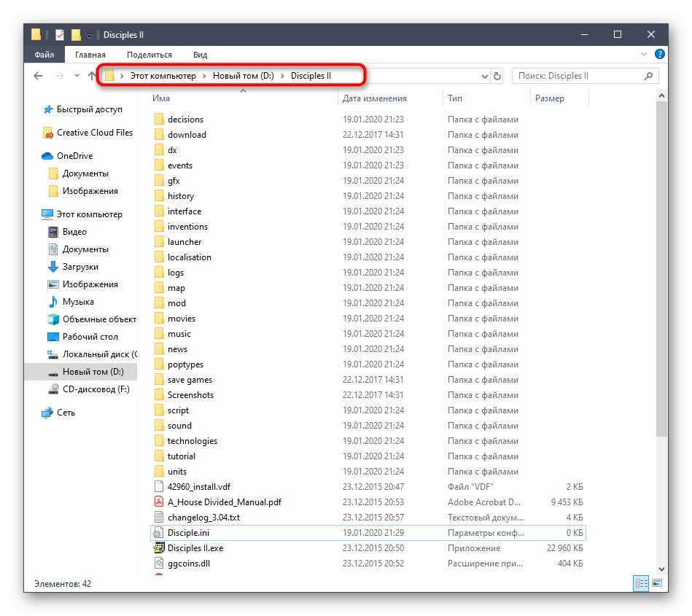Viewport: 692px width, 616px height.
Task: Click the vertical scrollbar of file list
Action: point(661,269)
